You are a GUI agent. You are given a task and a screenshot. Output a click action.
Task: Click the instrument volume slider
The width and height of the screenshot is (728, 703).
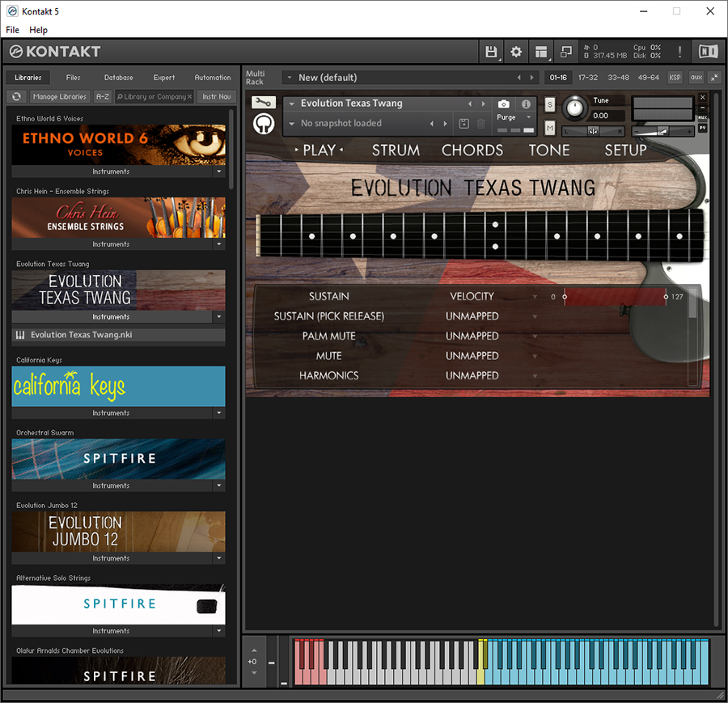[662, 132]
